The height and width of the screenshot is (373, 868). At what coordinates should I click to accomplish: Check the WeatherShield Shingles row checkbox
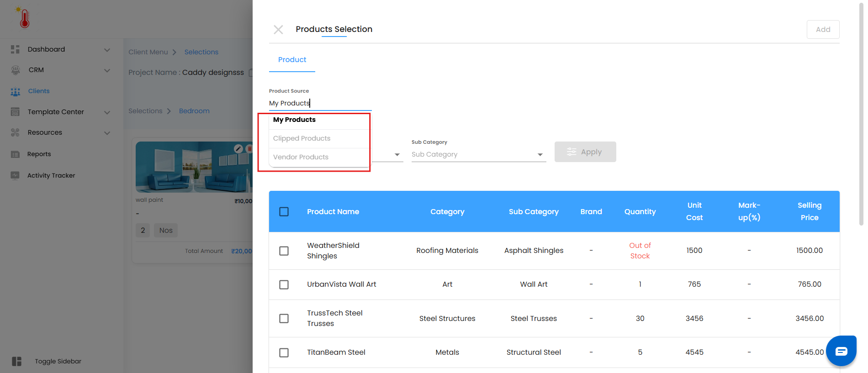[284, 251]
